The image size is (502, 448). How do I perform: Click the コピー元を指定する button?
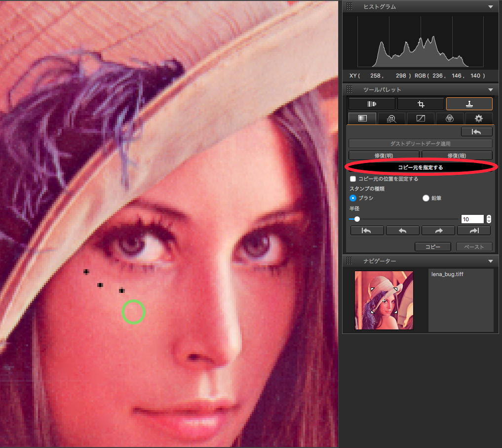coord(421,167)
